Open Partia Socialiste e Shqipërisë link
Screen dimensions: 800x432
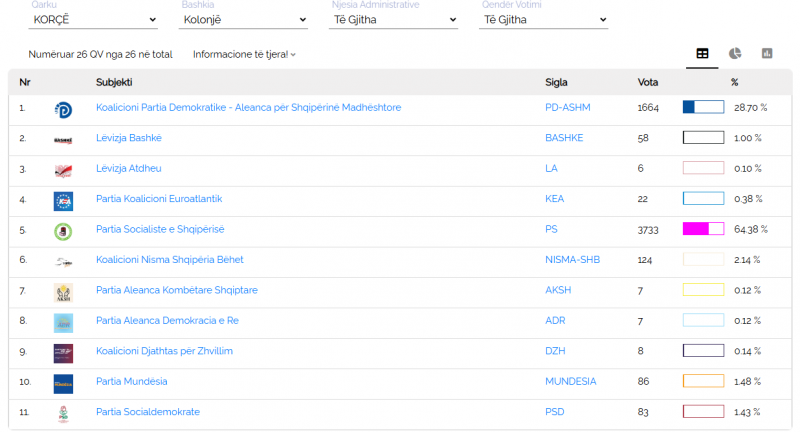click(160, 229)
